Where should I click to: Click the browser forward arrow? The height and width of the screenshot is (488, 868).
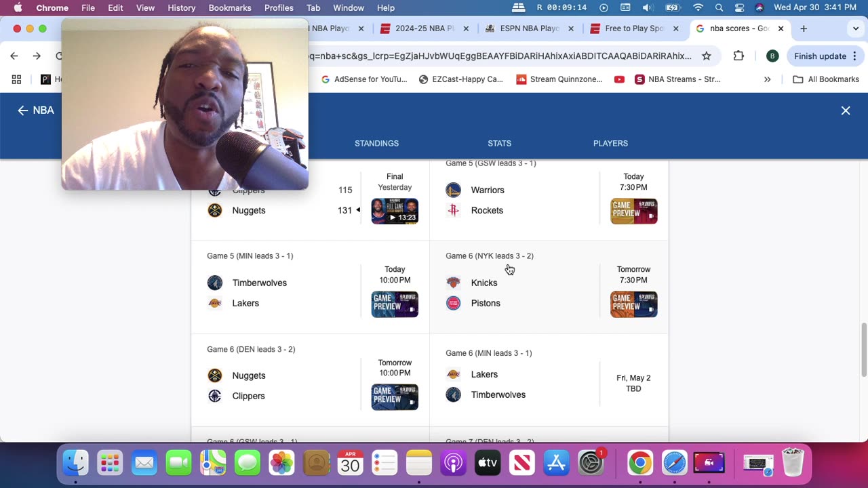(x=37, y=56)
